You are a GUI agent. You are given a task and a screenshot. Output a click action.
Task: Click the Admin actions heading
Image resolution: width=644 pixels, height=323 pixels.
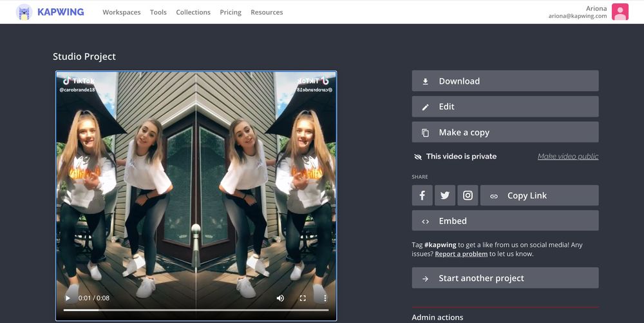(x=437, y=317)
